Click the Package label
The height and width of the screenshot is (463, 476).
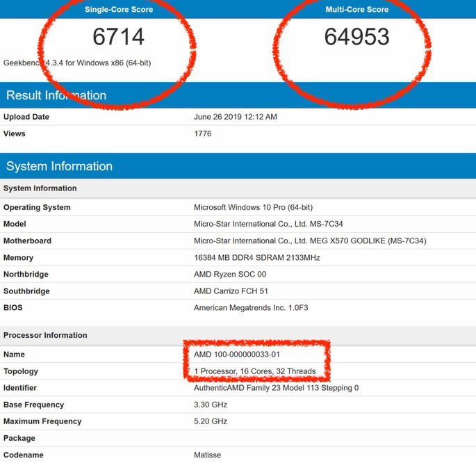coord(19,439)
